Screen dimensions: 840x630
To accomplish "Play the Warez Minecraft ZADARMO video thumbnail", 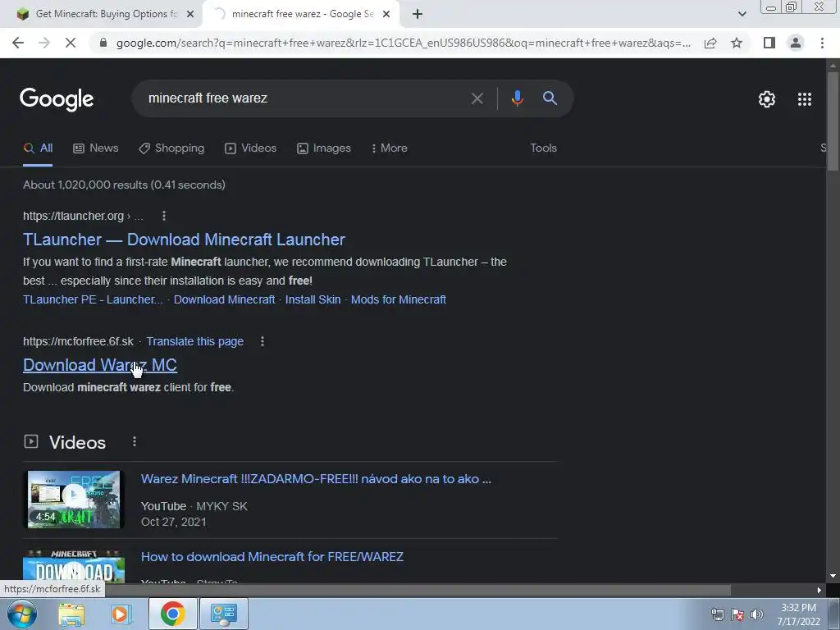I will point(74,500).
